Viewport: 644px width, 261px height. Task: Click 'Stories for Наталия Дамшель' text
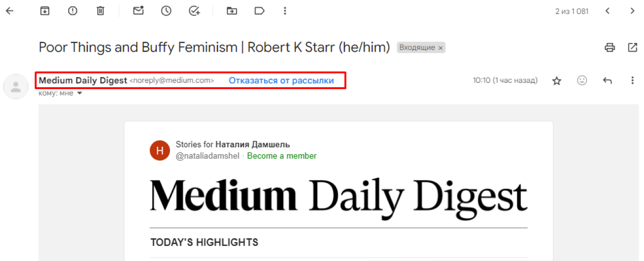click(x=233, y=144)
